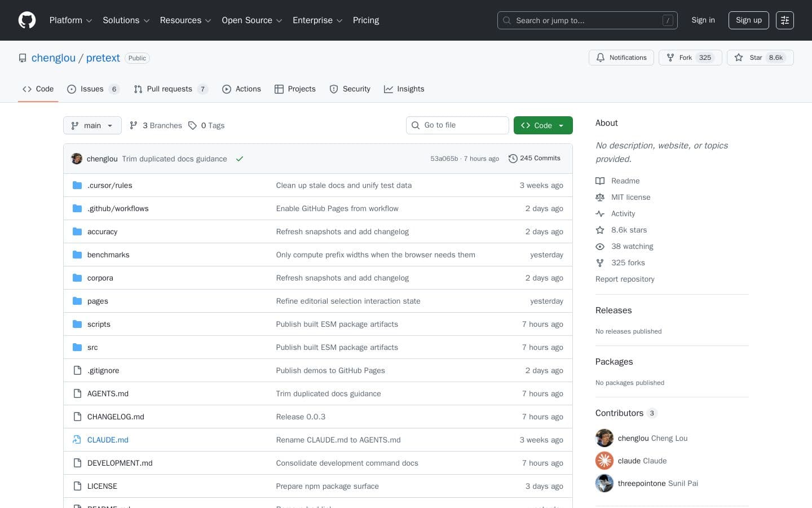Select Pricing in the top menu

[365, 20]
